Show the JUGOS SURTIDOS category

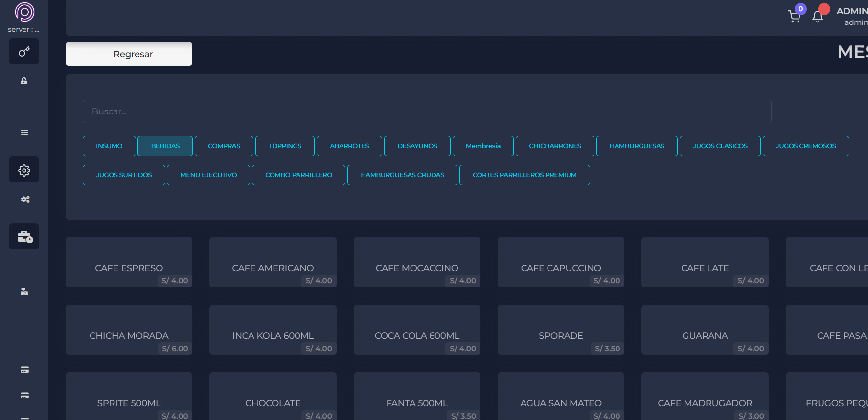[x=124, y=175]
